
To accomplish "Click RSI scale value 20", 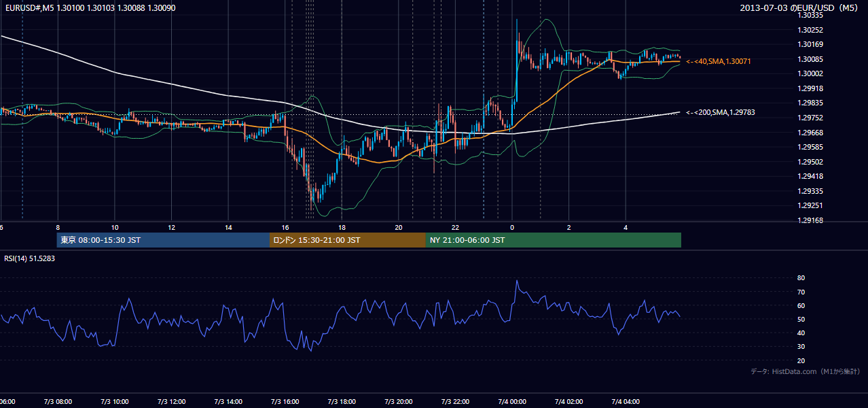I will coord(801,360).
